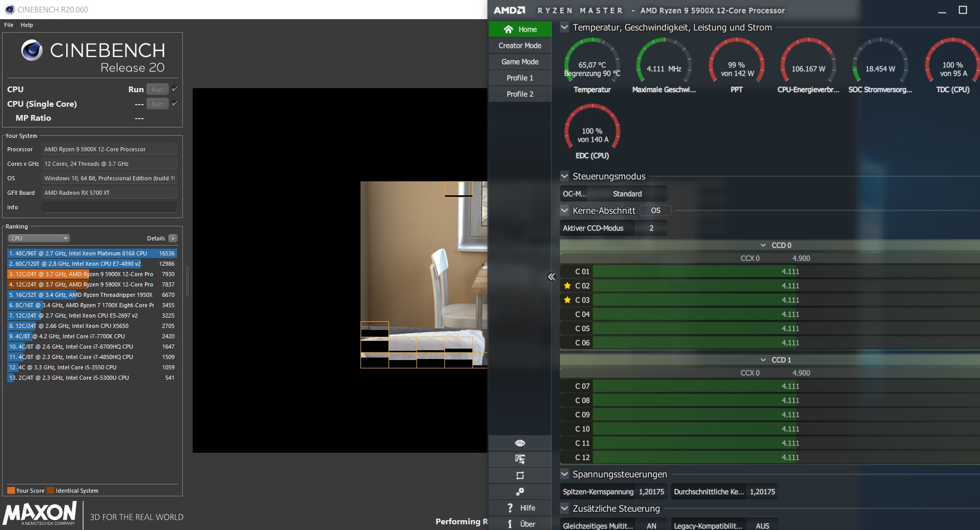980x530 pixels.
Task: Click the gold star next to C 02
Action: click(x=567, y=285)
